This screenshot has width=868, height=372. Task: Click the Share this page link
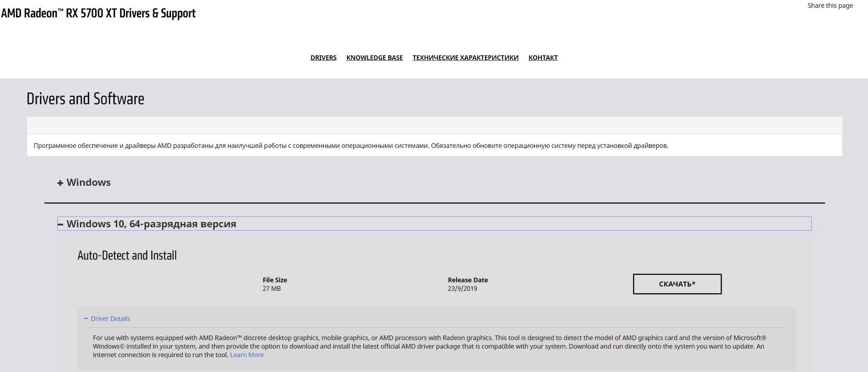click(830, 6)
